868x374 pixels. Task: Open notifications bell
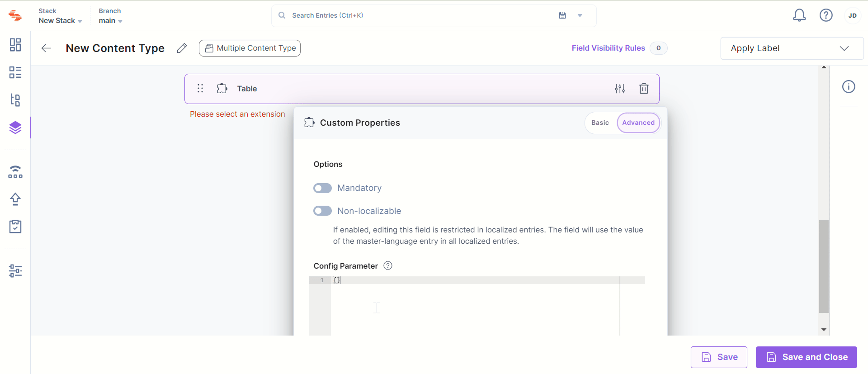pyautogui.click(x=799, y=15)
